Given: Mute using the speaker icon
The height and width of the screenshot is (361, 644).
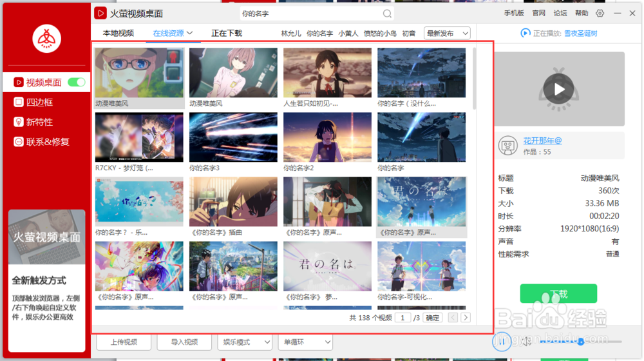Looking at the screenshot, I should pos(527,341).
